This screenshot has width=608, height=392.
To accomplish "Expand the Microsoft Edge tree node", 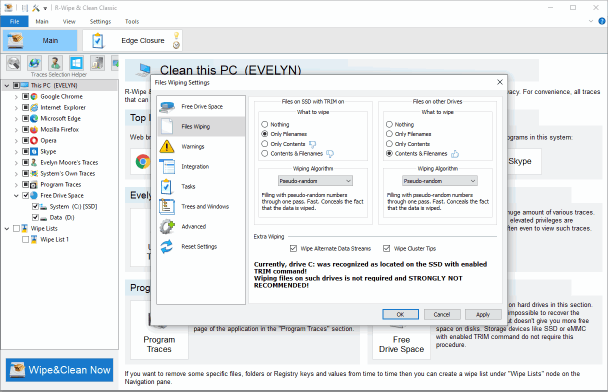I will coord(16,119).
